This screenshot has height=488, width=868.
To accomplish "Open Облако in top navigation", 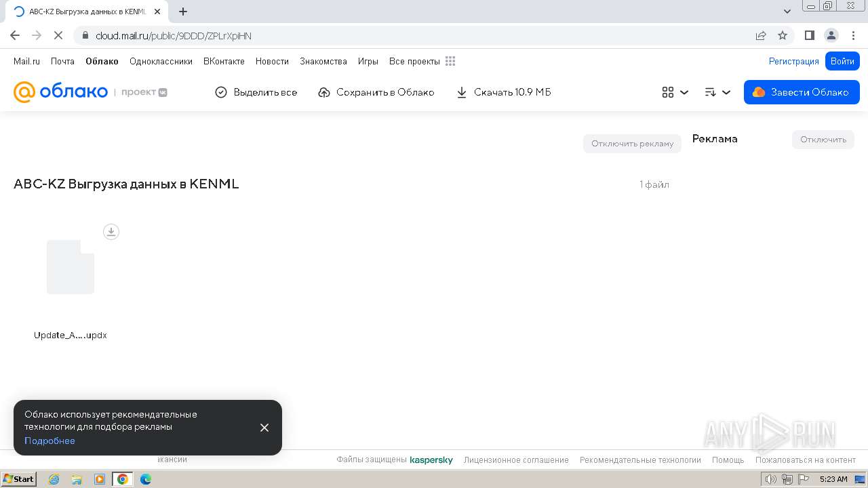I will point(102,61).
